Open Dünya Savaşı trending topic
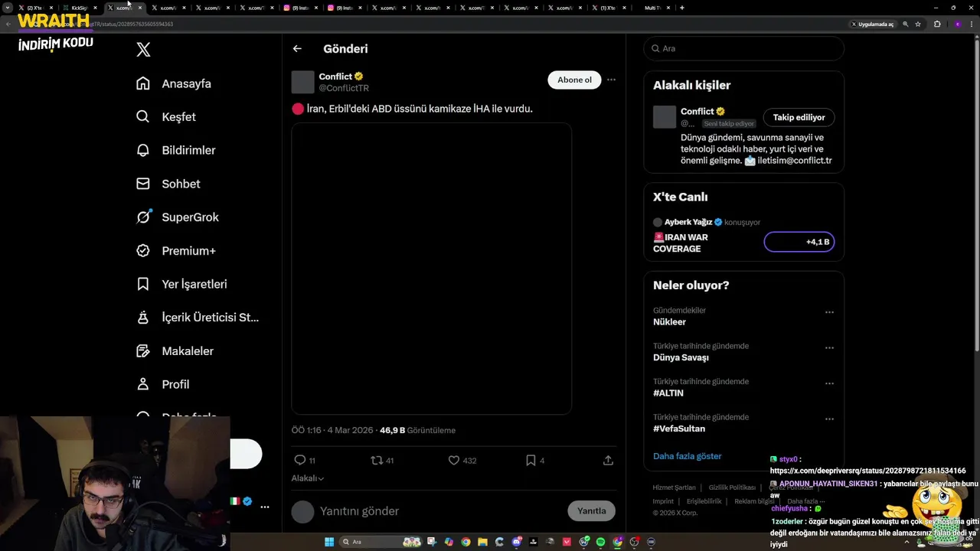The image size is (980, 551). click(x=681, y=357)
